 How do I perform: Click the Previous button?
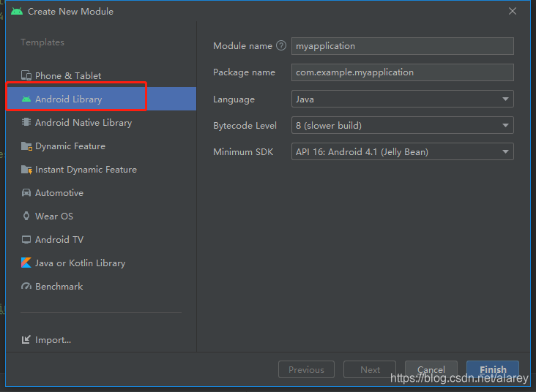[x=306, y=369]
